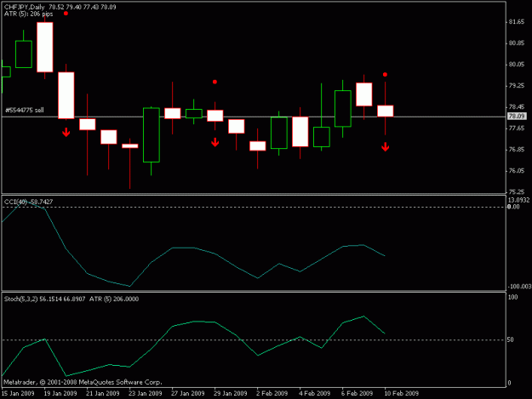Screen dimensions: 532x399
Task: Select the red dot above the 29 Jan candle
Action: click(215, 82)
